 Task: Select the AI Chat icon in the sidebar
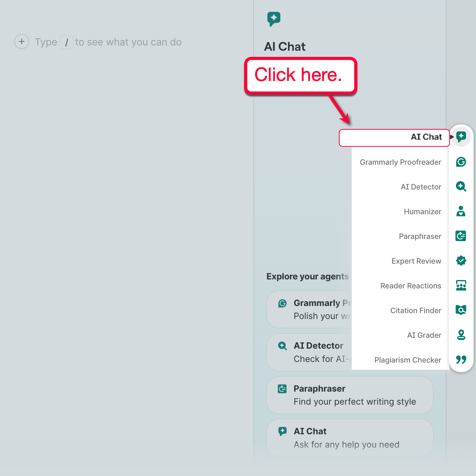[x=461, y=137]
